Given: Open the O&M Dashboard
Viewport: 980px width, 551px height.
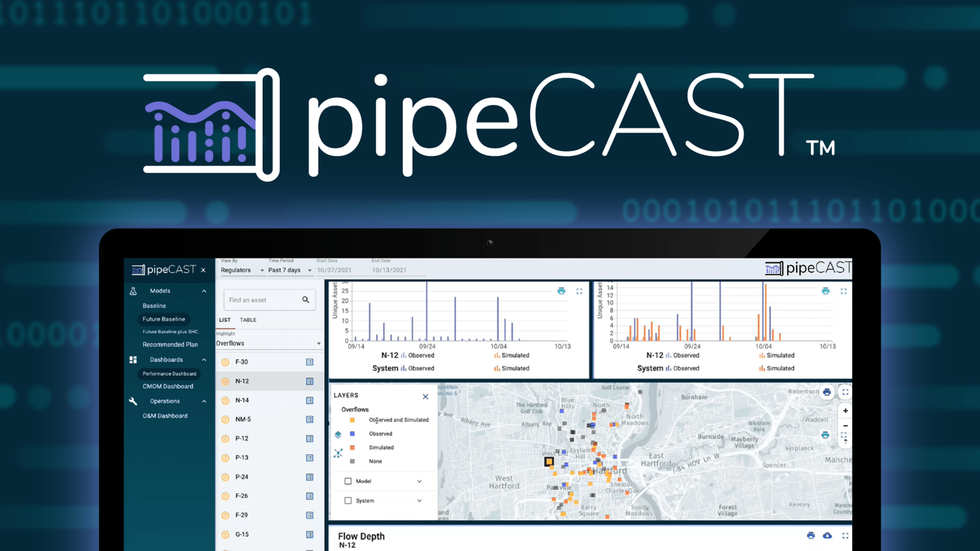Looking at the screenshot, I should tap(165, 416).
